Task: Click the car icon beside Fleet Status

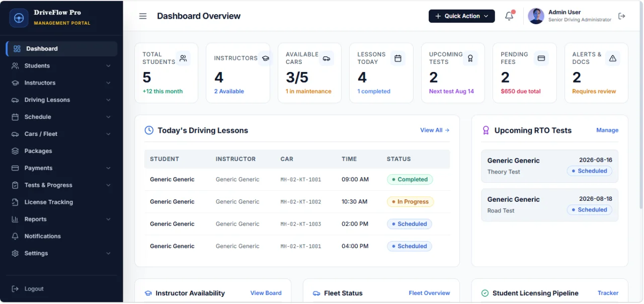Action: [316, 293]
